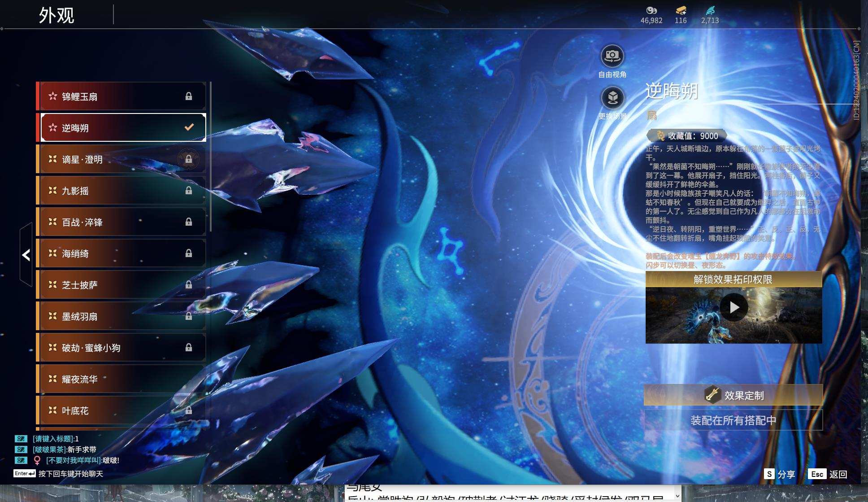This screenshot has width=868, height=502.
Task: Choose the 百战·淬锋 skin
Action: (x=121, y=222)
